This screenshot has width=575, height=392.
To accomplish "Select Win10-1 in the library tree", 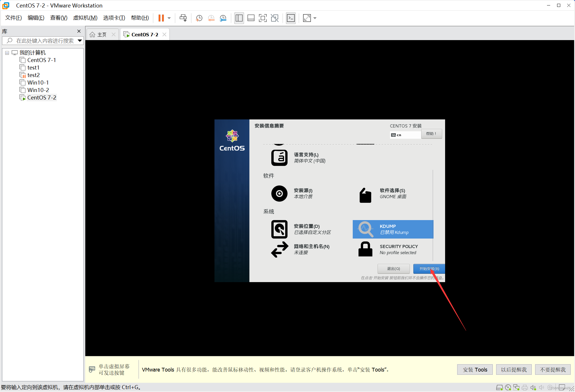I will [38, 82].
